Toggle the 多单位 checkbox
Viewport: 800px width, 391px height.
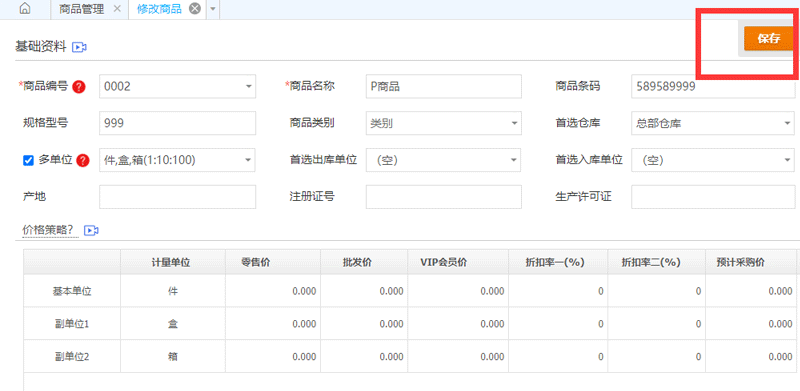pos(29,161)
